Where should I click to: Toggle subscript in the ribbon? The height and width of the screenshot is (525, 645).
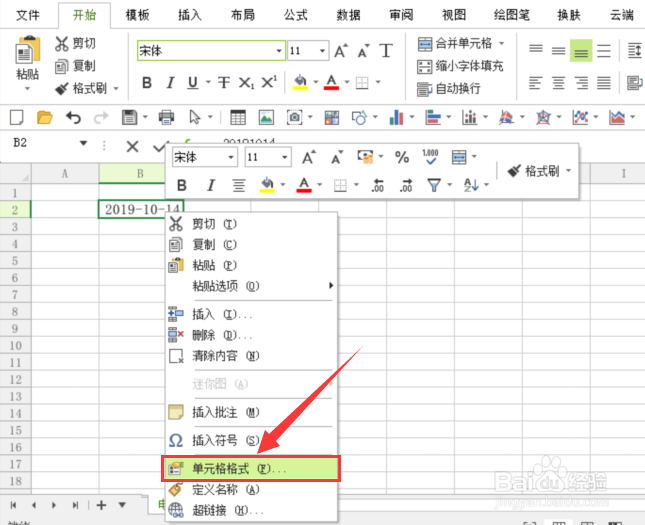246,83
